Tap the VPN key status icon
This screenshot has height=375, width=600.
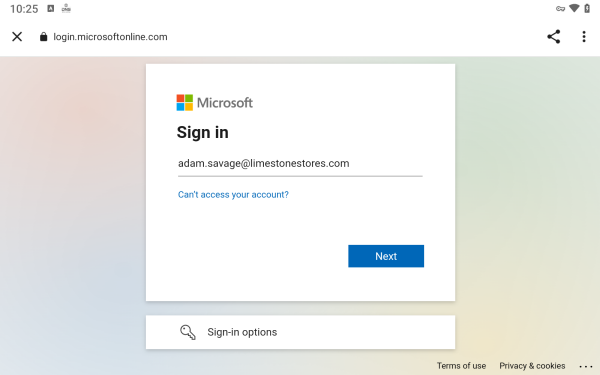click(x=560, y=9)
